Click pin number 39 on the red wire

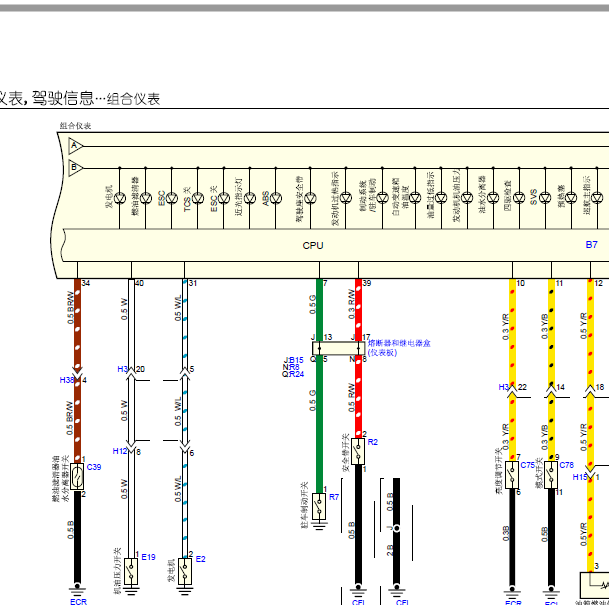click(367, 283)
